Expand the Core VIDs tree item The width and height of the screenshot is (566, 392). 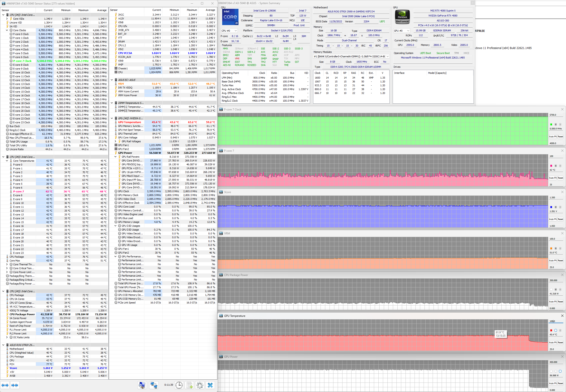7,19
